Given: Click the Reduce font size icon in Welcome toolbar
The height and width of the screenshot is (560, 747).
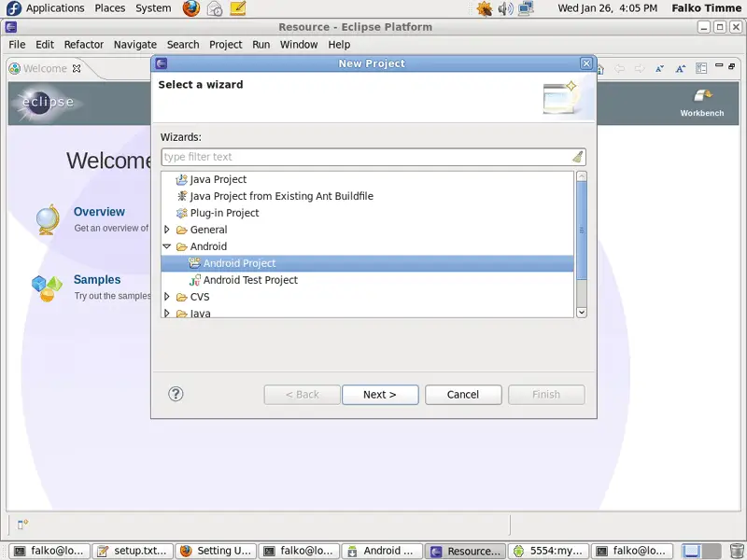Looking at the screenshot, I should coord(660,68).
